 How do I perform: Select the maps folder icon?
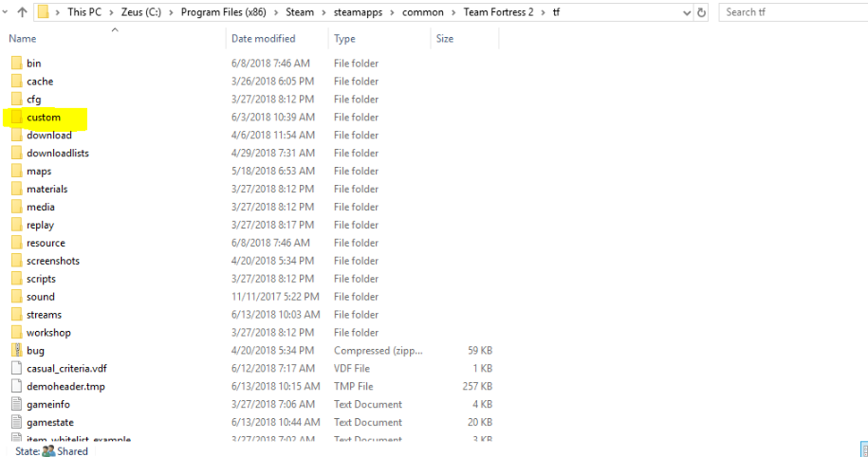click(x=17, y=171)
